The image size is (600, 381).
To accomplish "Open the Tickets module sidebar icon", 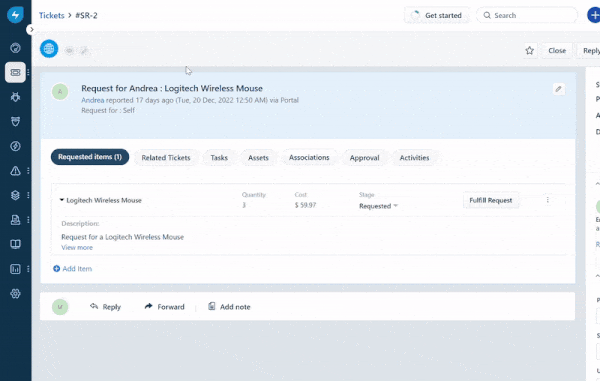I will [x=15, y=72].
